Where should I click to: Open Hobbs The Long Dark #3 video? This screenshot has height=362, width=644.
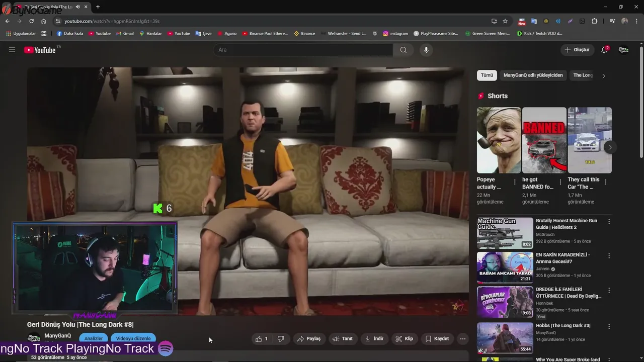(x=563, y=326)
